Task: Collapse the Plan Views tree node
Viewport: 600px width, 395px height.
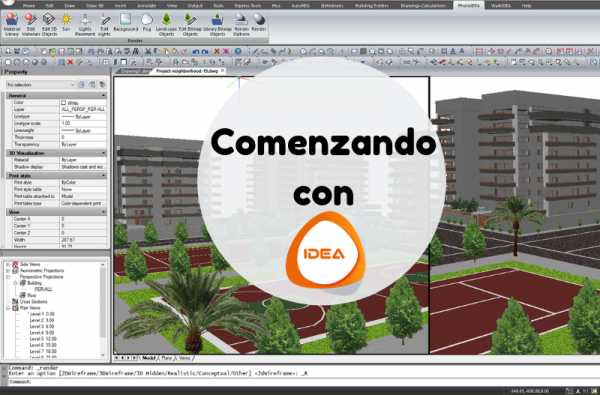Action: click(8, 308)
